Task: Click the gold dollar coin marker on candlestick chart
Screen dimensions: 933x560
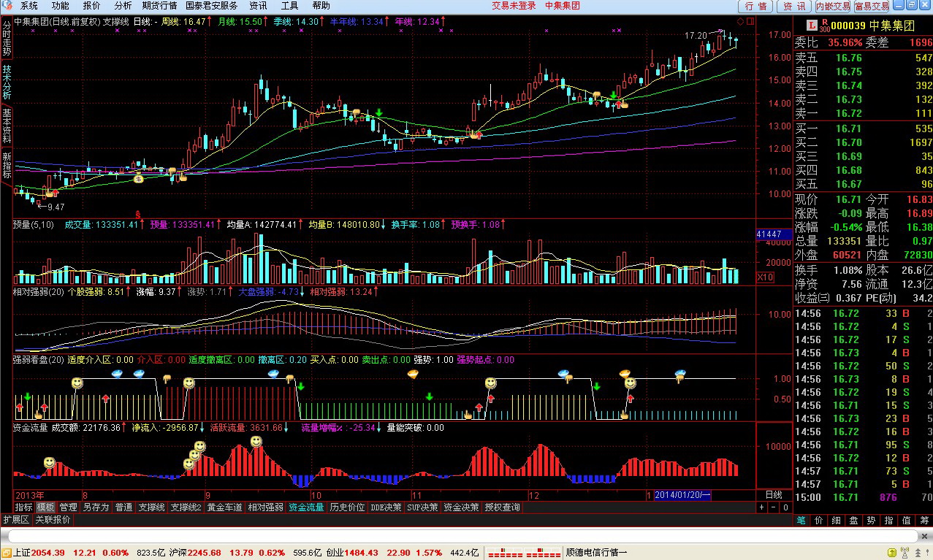Action: coord(139,177)
